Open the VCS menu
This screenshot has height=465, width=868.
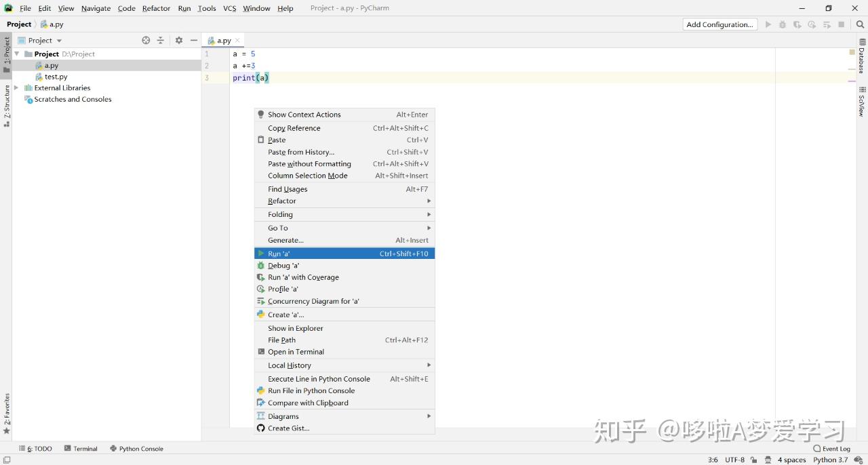tap(230, 8)
